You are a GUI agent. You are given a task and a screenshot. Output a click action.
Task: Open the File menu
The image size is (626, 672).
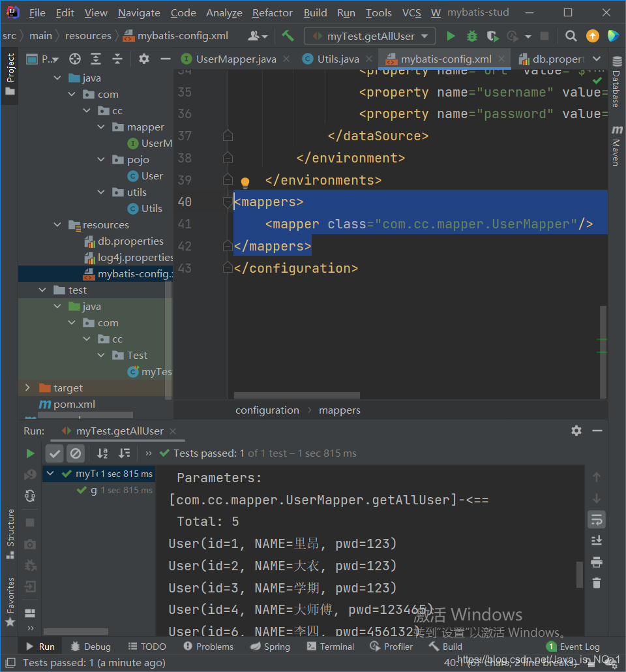(x=37, y=13)
